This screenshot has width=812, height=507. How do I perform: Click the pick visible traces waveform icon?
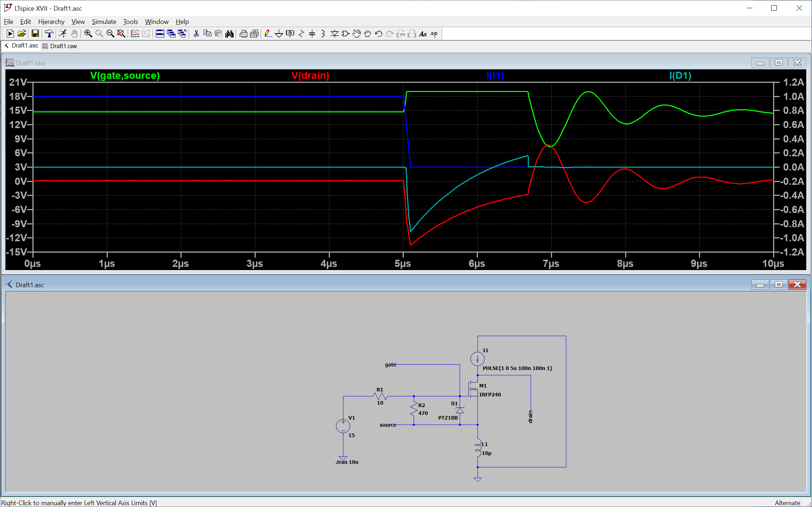coord(135,34)
